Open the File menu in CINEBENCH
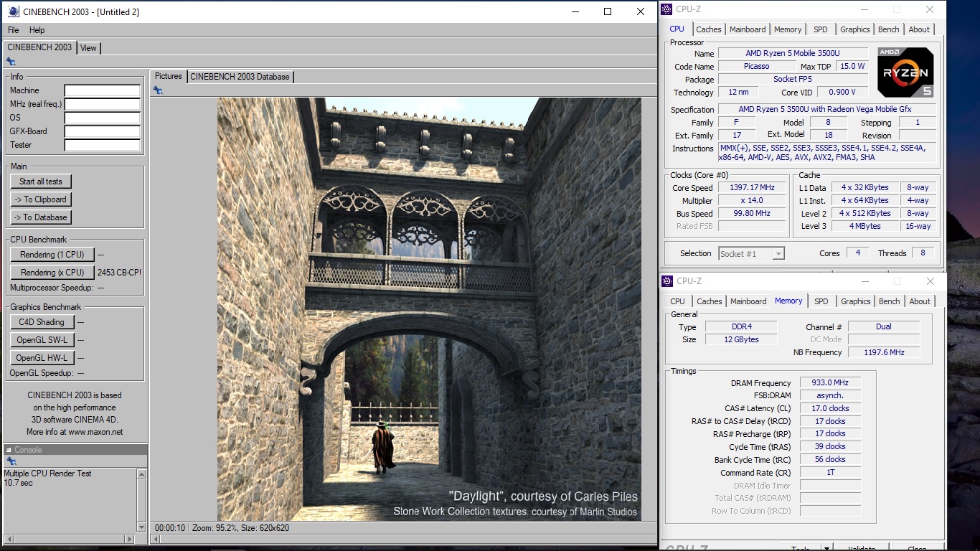This screenshot has height=551, width=980. click(14, 30)
